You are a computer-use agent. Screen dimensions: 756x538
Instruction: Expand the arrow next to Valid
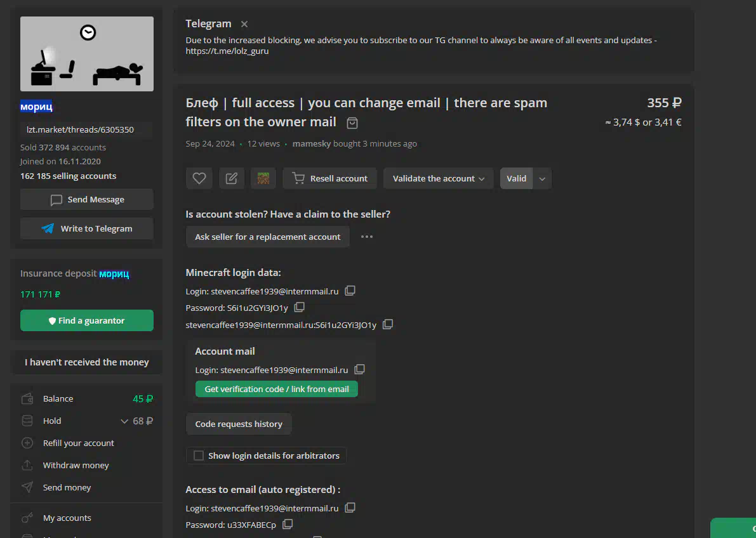click(x=542, y=179)
